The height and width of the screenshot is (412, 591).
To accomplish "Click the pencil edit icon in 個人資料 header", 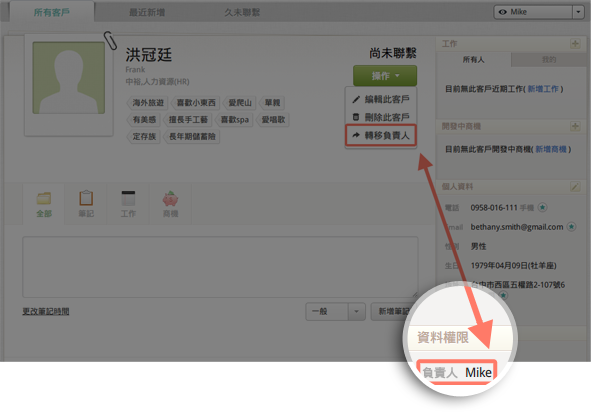I will point(575,187).
